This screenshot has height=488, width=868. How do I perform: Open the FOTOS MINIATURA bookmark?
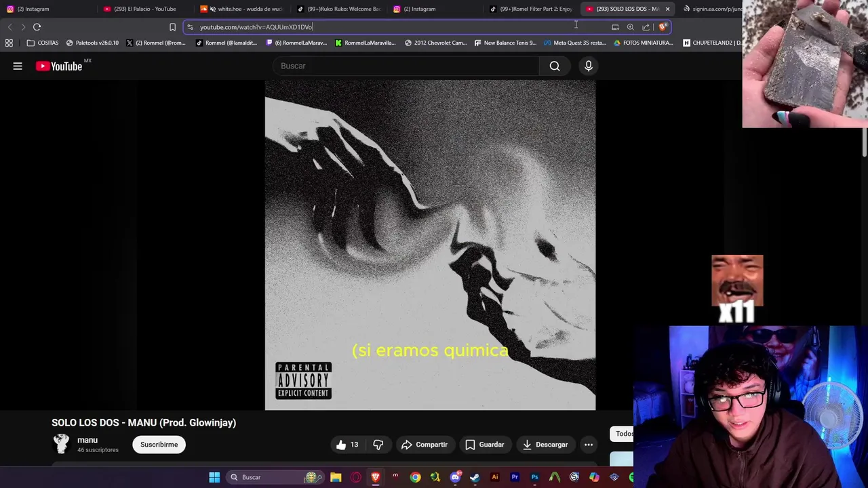(643, 43)
